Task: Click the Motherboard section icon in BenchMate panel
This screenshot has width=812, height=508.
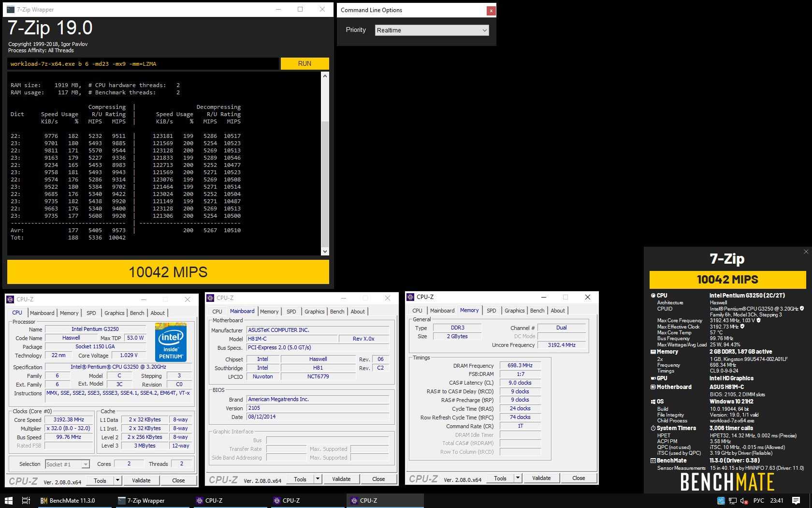Action: pyautogui.click(x=653, y=387)
